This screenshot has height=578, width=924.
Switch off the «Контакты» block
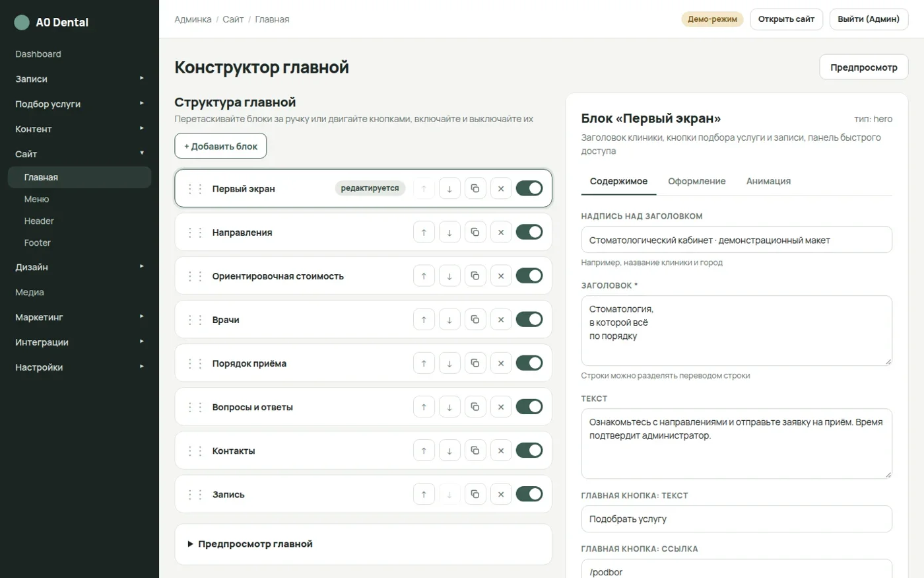point(529,450)
